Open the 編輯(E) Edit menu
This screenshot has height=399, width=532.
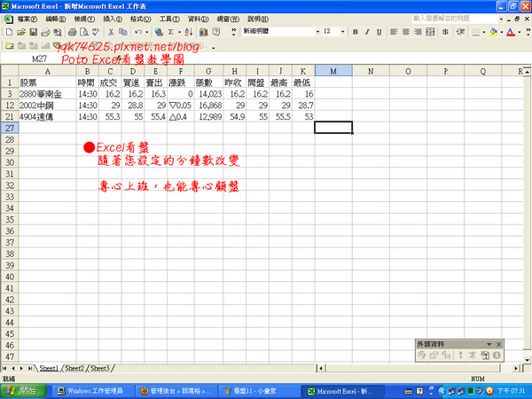coord(56,19)
